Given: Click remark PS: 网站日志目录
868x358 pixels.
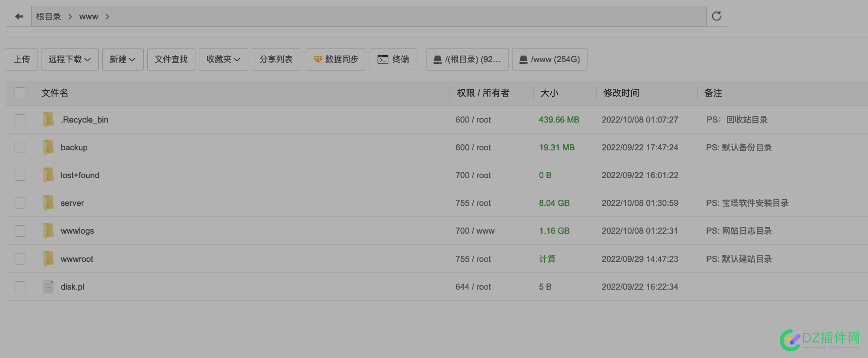Looking at the screenshot, I should pyautogui.click(x=739, y=231).
